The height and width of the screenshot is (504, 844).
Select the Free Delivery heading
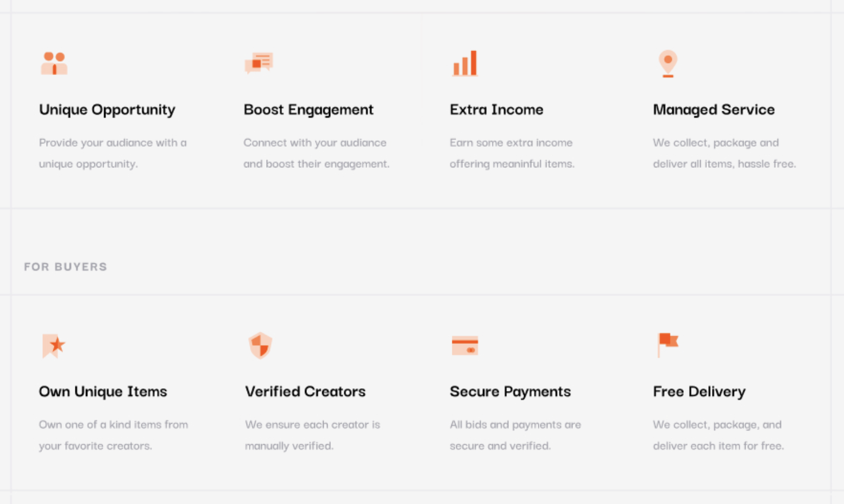click(699, 392)
